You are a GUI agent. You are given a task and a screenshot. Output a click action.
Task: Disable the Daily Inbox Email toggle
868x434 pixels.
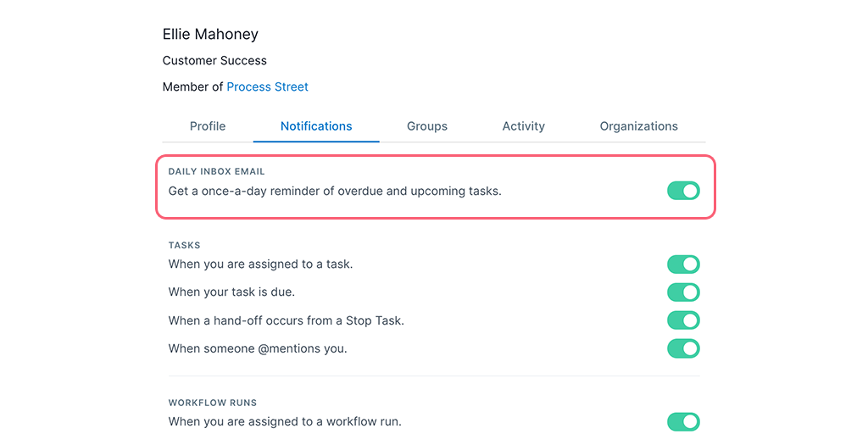pos(684,191)
